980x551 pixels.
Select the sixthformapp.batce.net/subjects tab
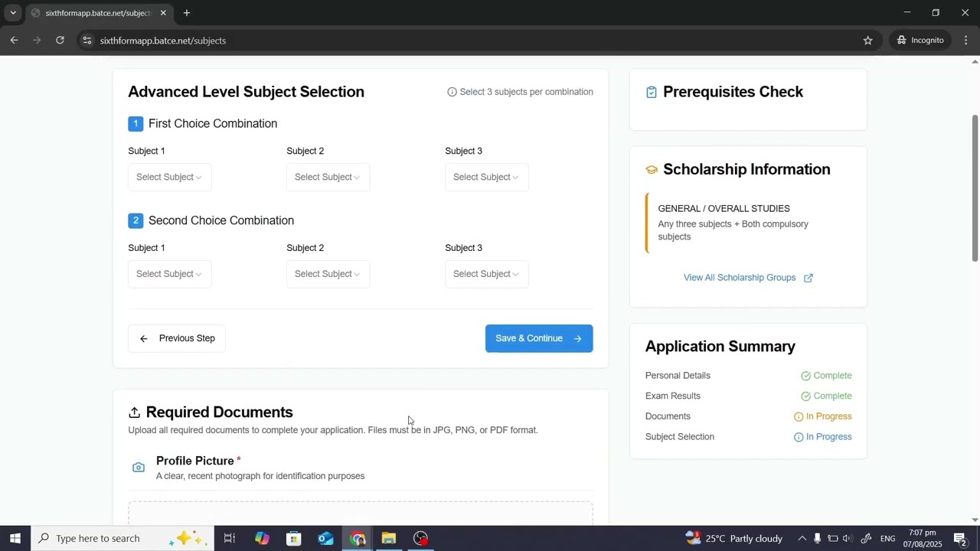[98, 13]
